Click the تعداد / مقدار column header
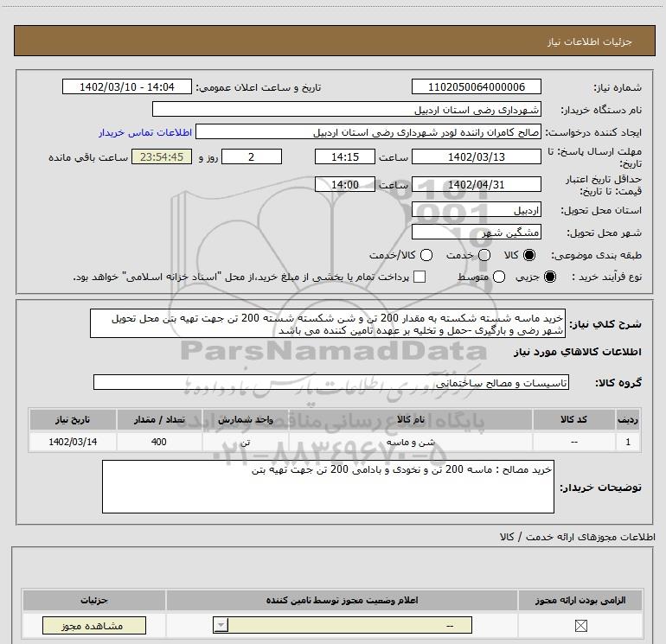The height and width of the screenshot is (644, 666). point(159,420)
